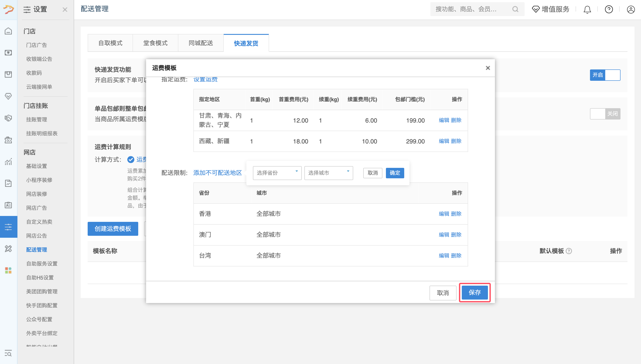
Task: Click the home icon in left sidebar
Action: pyautogui.click(x=8, y=31)
